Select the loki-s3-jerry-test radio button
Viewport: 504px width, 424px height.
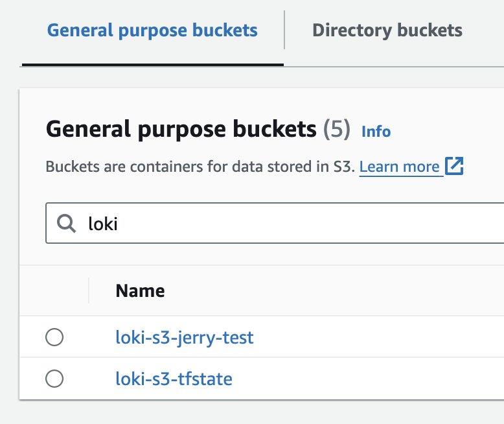coord(54,337)
